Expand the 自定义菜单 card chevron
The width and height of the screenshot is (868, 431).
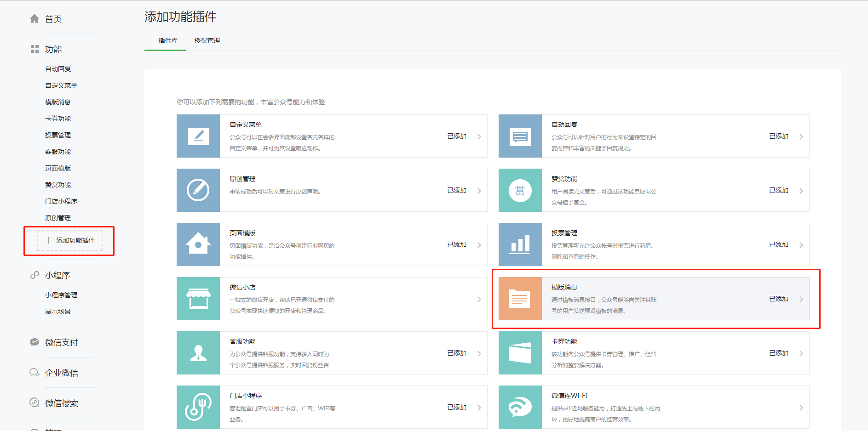(x=479, y=136)
